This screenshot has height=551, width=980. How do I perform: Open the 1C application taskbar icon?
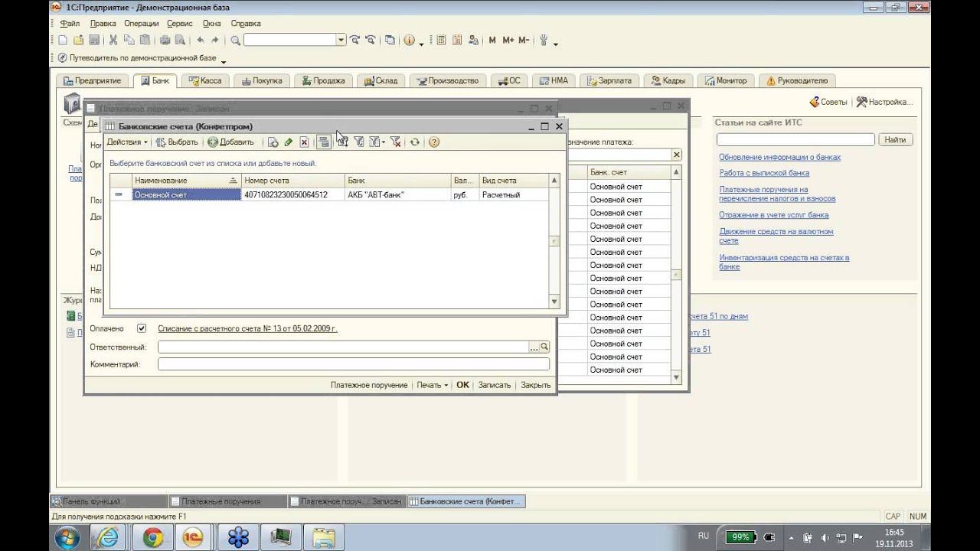point(192,537)
